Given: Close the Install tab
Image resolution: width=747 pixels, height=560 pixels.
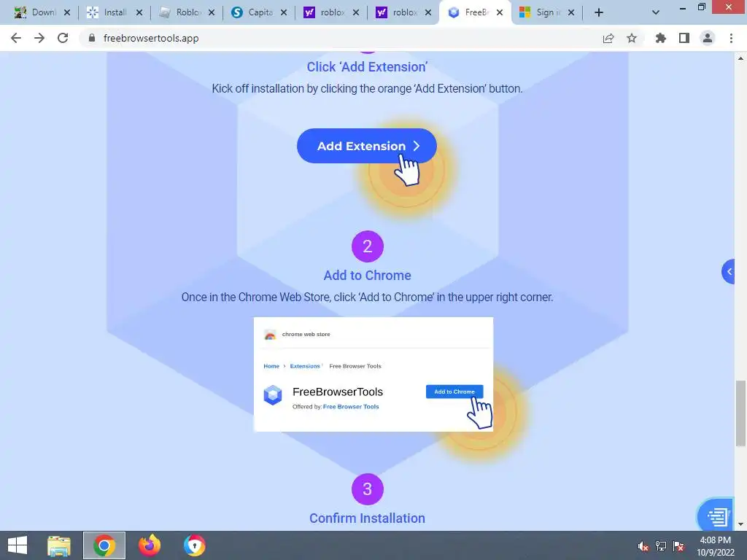Looking at the screenshot, I should tap(139, 13).
